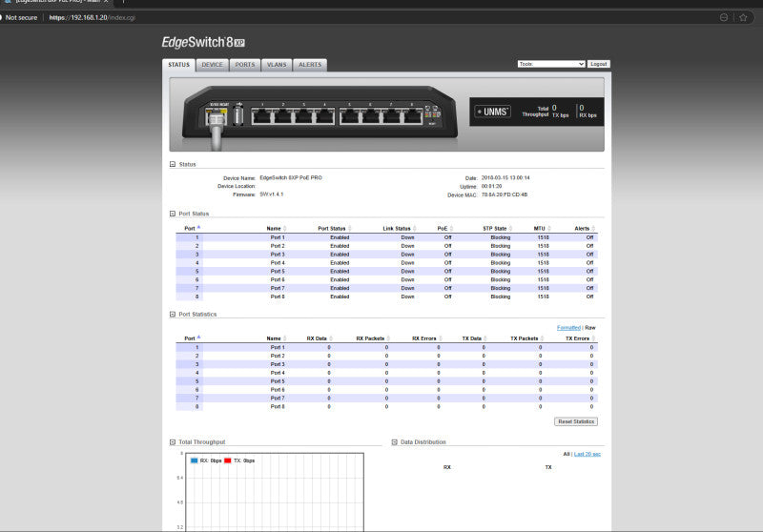763x532 pixels.
Task: Sort by Alerts column
Action: 585,229
